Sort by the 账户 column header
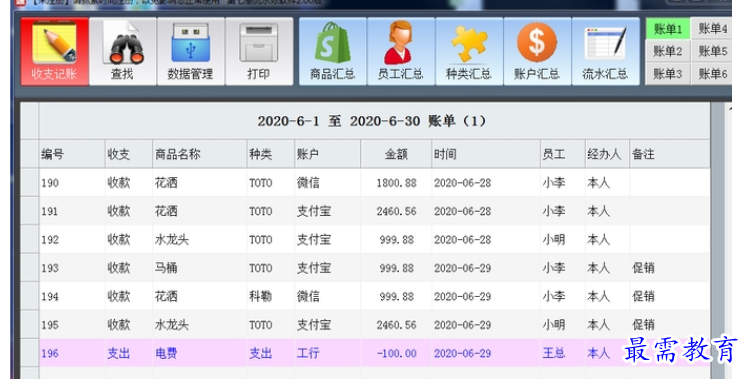746x381 pixels. coord(327,154)
